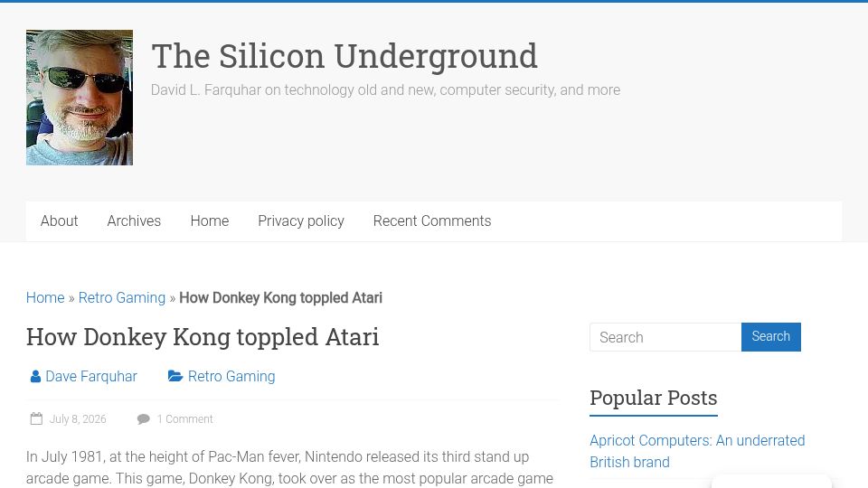Click the blue Search button

771,337
